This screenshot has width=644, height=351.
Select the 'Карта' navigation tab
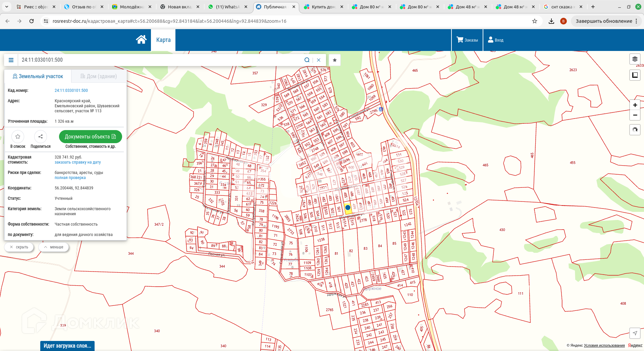pos(163,40)
